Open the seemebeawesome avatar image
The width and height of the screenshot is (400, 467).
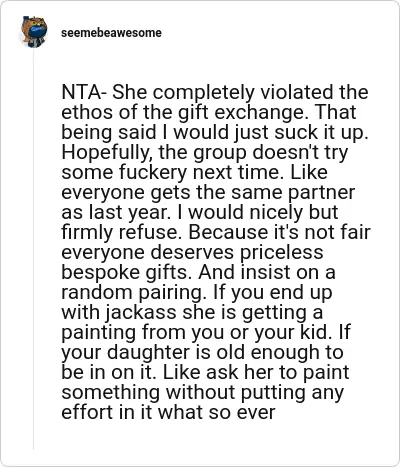(x=34, y=32)
